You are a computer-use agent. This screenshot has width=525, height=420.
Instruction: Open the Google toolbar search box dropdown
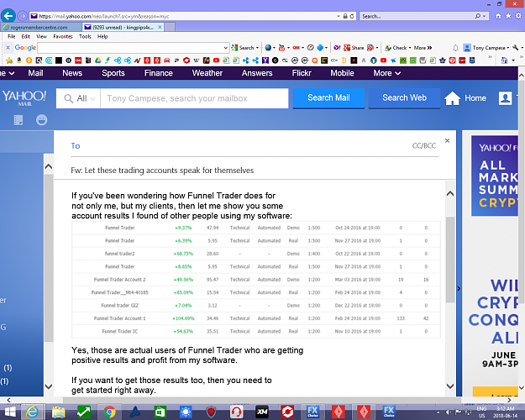coord(226,48)
